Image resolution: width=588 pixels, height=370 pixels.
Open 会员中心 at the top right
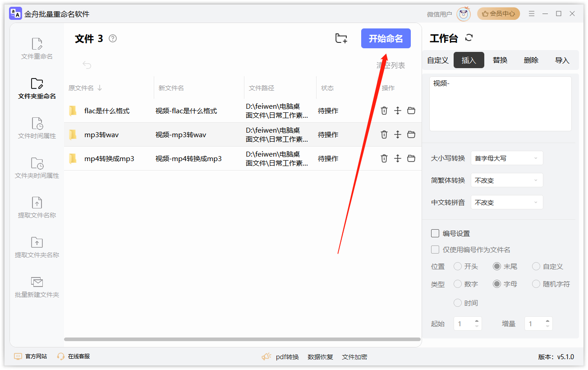[498, 14]
